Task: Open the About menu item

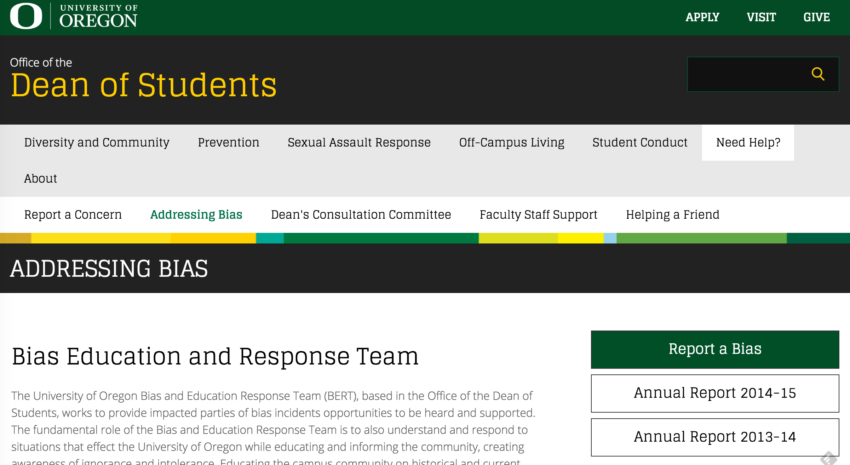Action: pos(40,178)
